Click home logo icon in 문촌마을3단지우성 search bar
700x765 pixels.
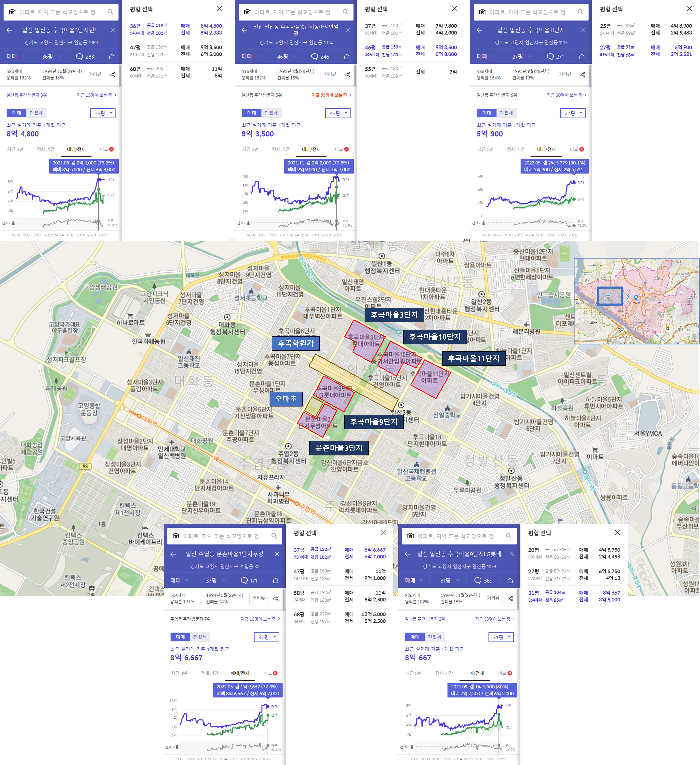176,536
